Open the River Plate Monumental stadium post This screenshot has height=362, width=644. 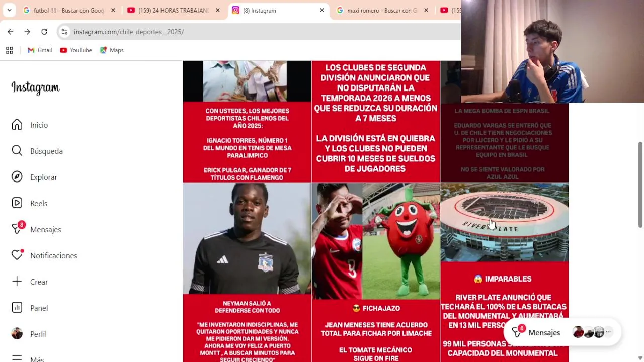504,251
